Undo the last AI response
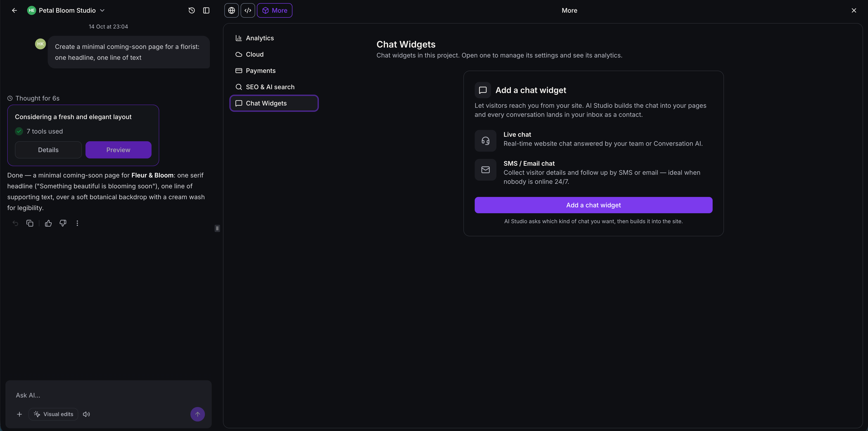868x431 pixels. (15, 223)
